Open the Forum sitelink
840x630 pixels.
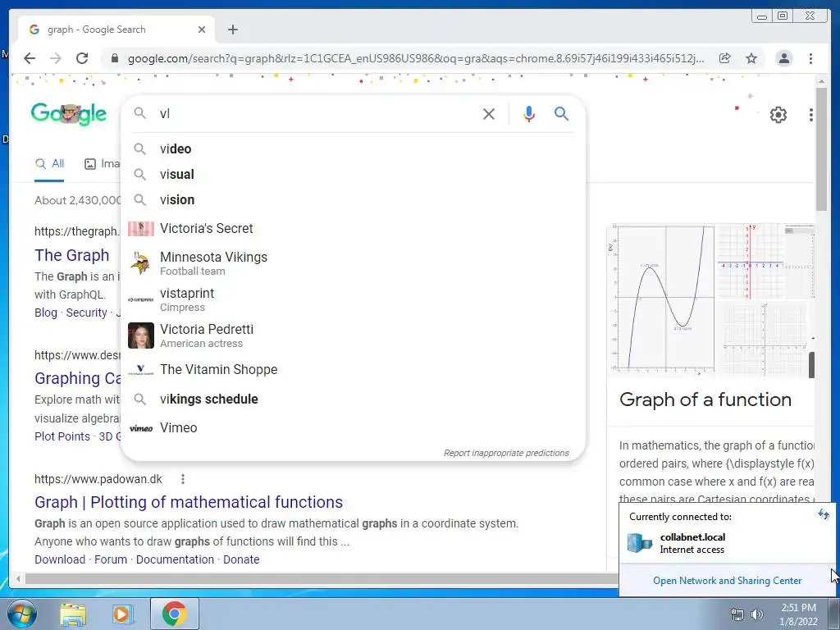111,559
